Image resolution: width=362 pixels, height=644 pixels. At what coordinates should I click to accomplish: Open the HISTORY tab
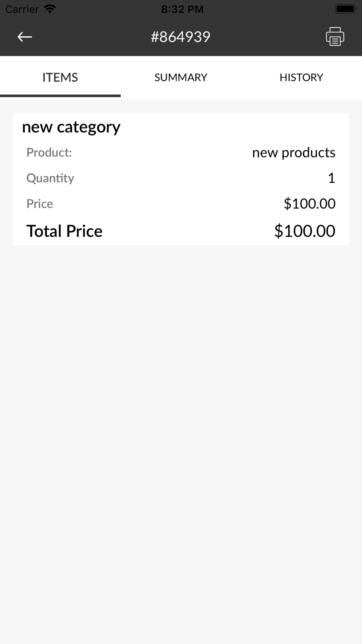point(301,78)
